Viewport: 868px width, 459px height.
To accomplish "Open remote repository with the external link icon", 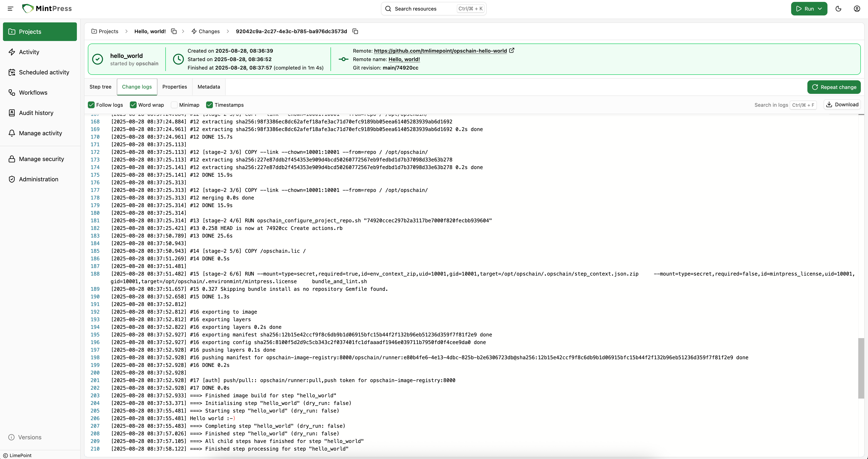I will point(512,51).
